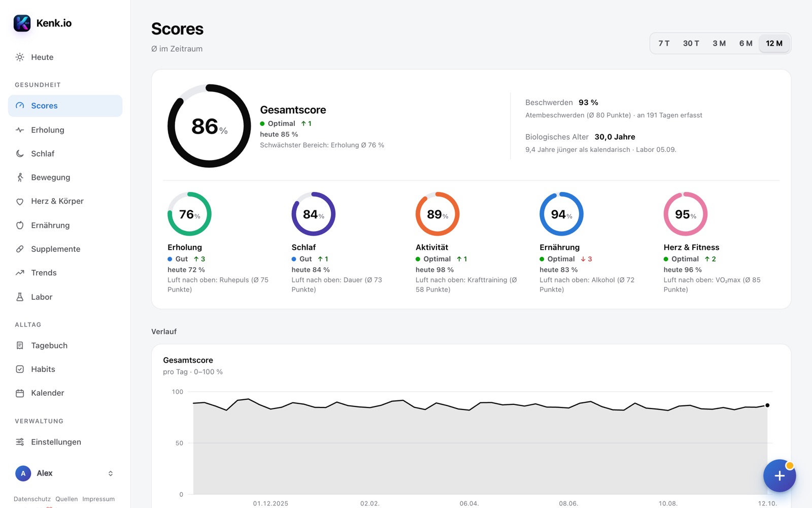Click the Gesamtscore 86% ring

tap(209, 126)
